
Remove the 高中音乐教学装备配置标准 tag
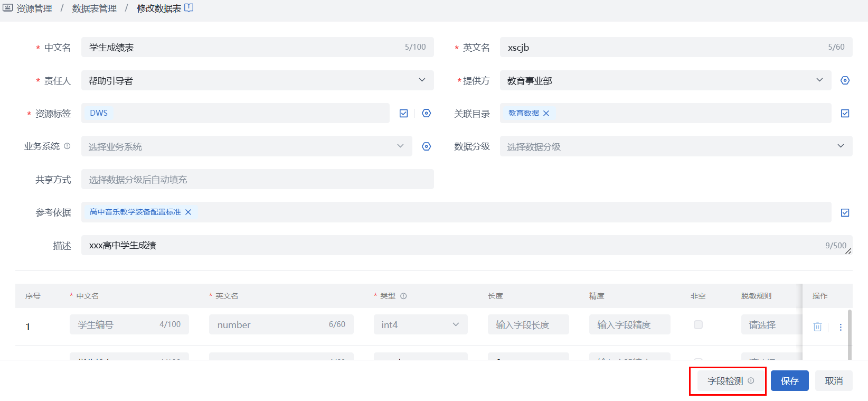(x=188, y=212)
